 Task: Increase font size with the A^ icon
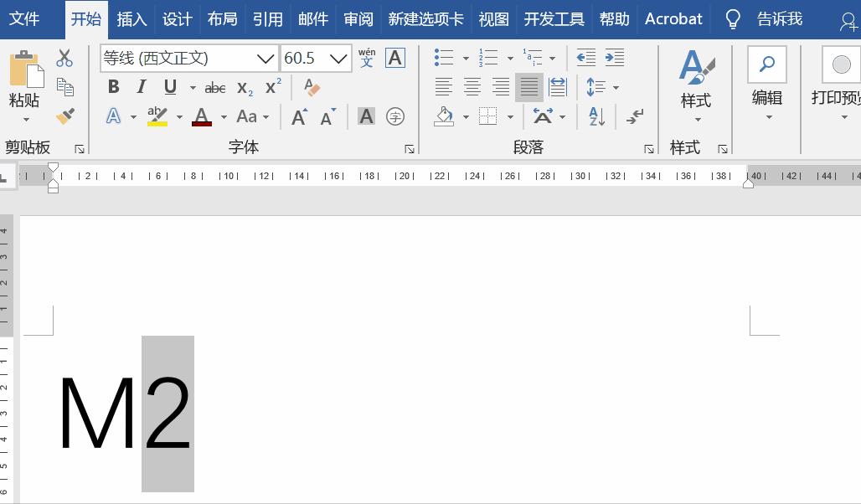(x=298, y=117)
